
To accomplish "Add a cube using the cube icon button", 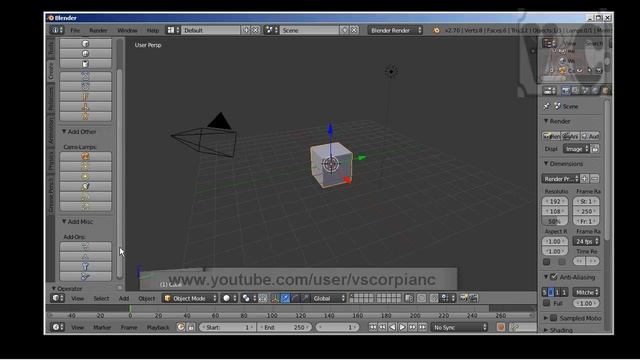I will (x=85, y=43).
